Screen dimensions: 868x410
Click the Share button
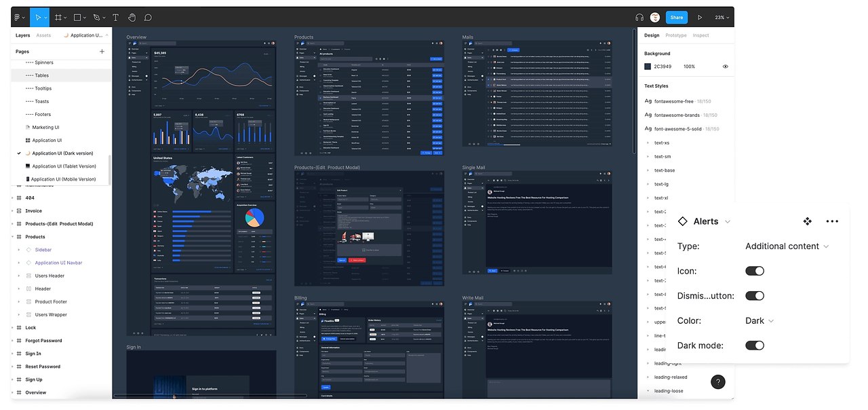[x=676, y=17]
